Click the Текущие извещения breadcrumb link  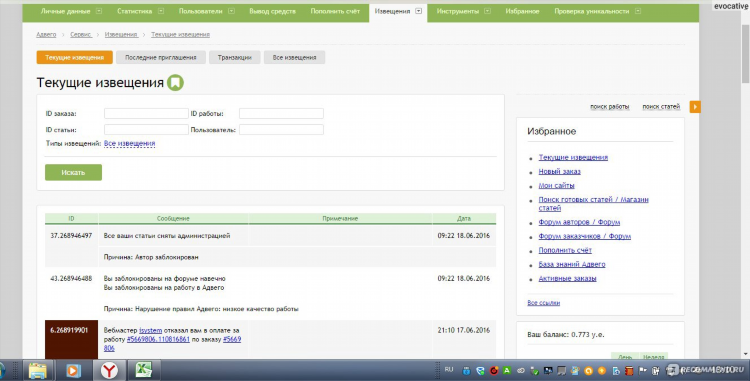(x=180, y=34)
